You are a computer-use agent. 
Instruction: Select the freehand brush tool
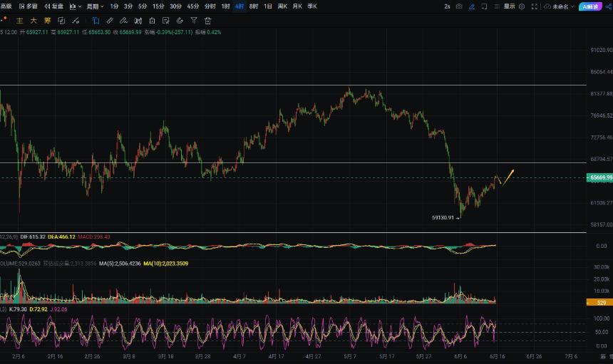123,21
